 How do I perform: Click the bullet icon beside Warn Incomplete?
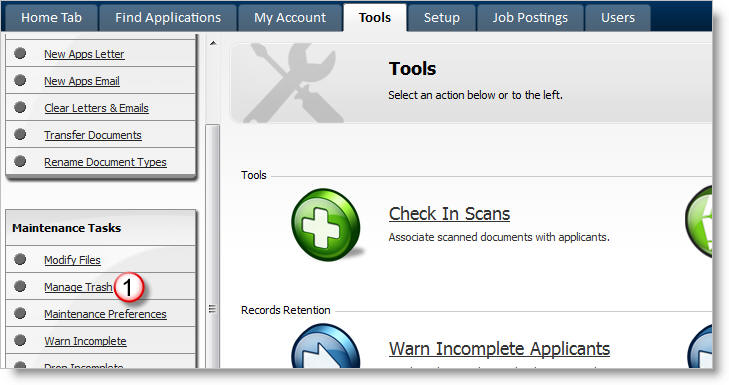tap(20, 340)
